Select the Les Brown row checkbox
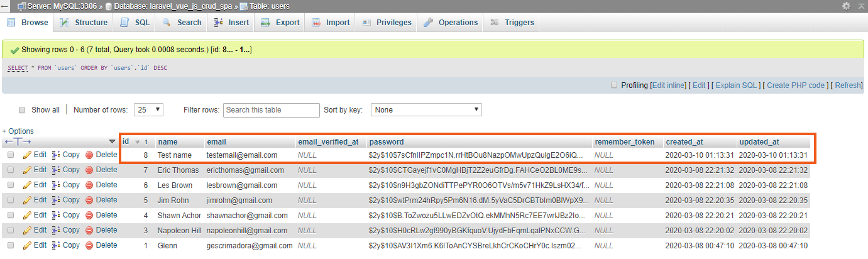Viewport: 868px width, 259px height. (x=11, y=185)
